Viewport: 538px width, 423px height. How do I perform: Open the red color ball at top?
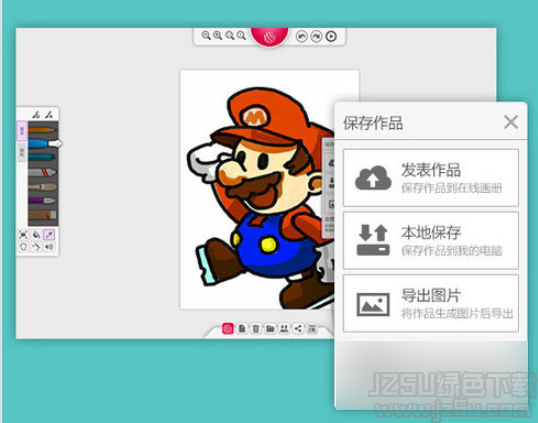click(269, 36)
